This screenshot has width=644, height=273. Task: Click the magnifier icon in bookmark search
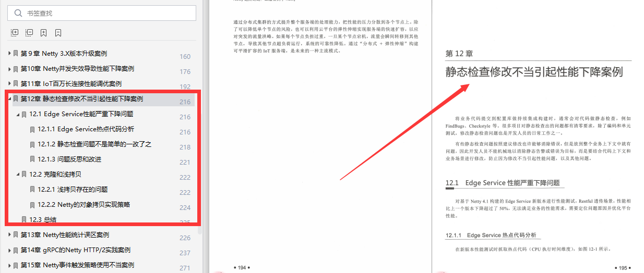point(18,13)
